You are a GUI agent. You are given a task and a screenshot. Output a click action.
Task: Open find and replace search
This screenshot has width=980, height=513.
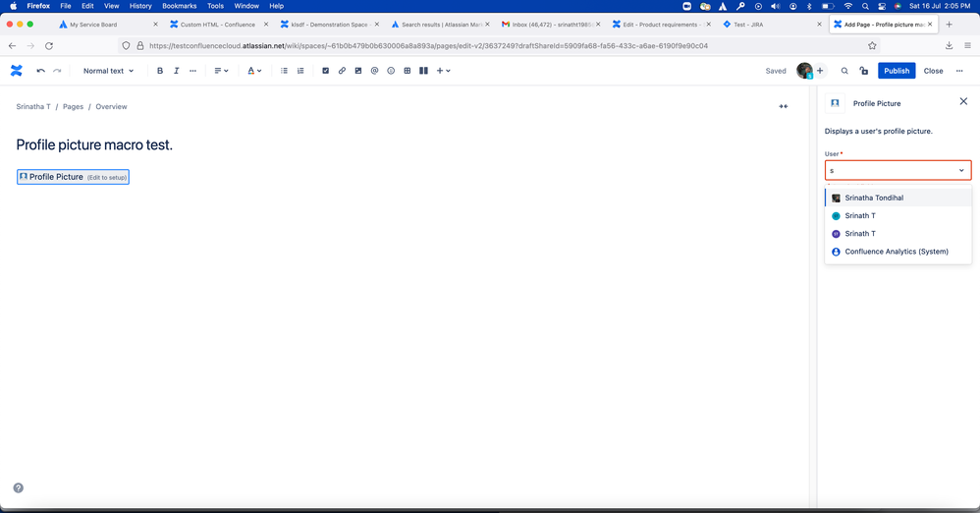pos(844,71)
